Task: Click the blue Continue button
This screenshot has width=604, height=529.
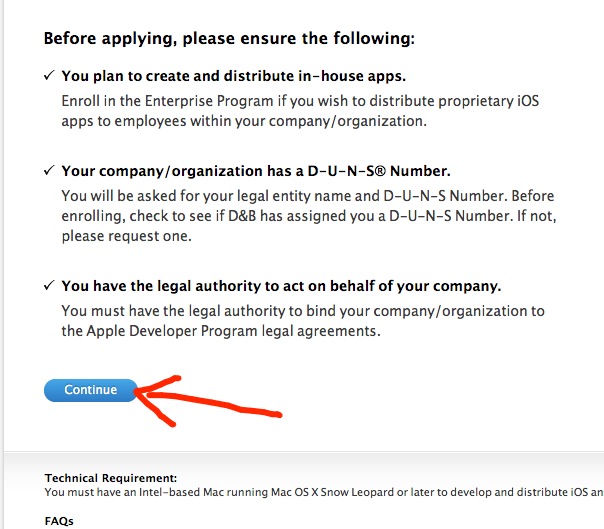Action: tap(91, 390)
